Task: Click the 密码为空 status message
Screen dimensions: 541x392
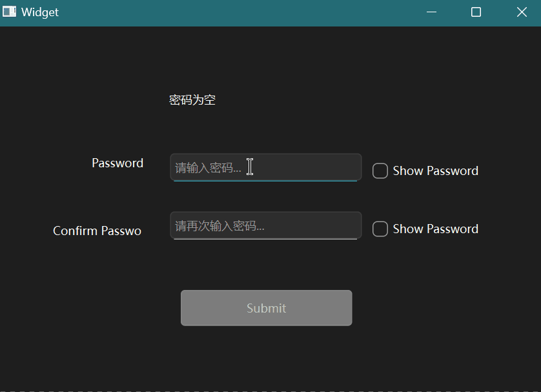Action: pos(192,100)
